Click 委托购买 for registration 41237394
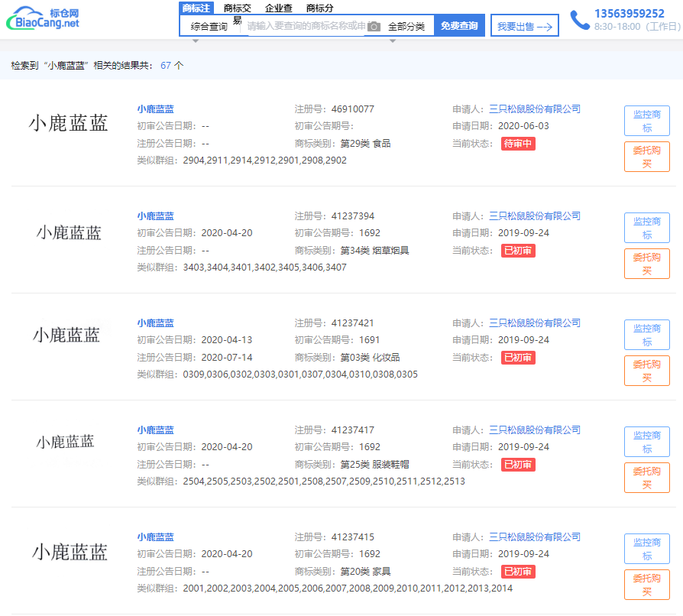 (x=647, y=264)
